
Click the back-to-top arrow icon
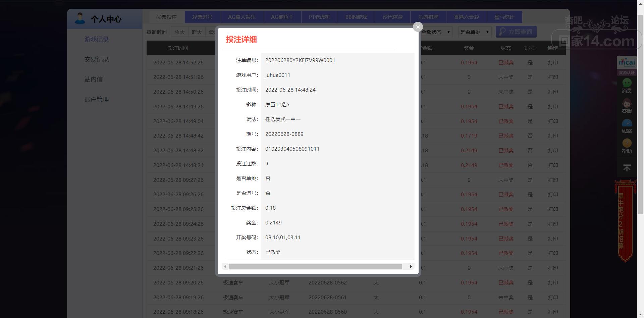click(627, 168)
